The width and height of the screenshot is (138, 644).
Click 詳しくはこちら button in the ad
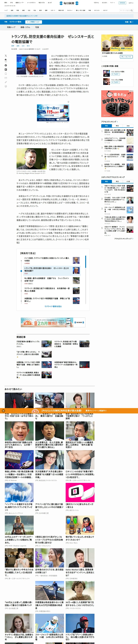pyautogui.click(x=126, y=57)
